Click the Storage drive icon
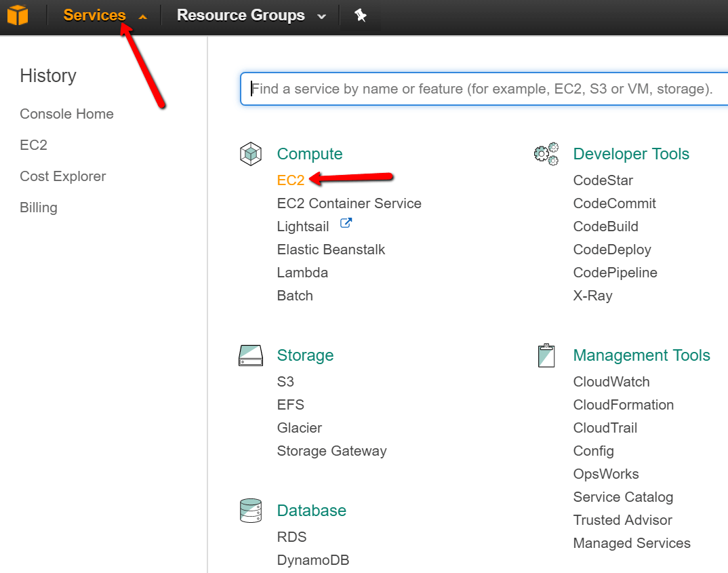 (251, 356)
